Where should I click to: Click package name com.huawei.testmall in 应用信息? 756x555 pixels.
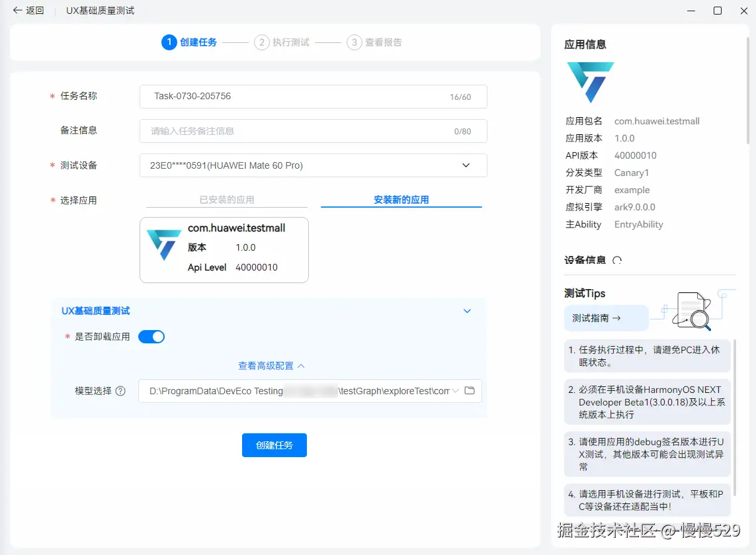[657, 121]
